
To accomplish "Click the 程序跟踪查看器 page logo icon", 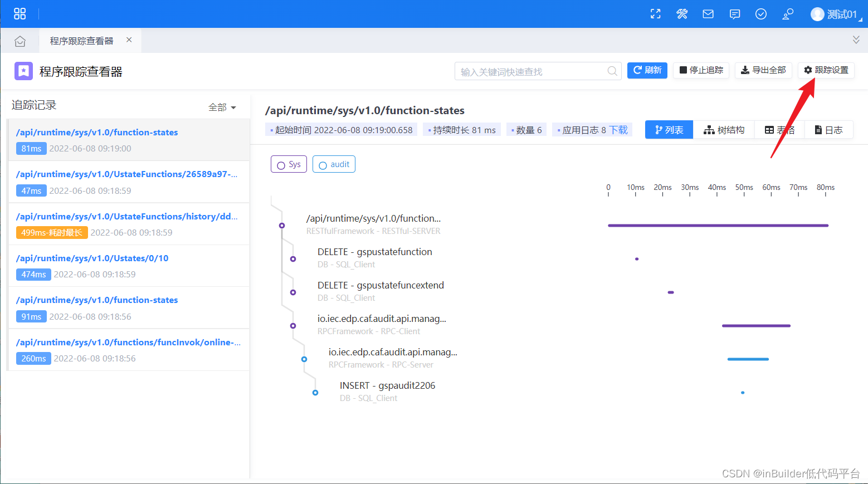I will click(23, 71).
